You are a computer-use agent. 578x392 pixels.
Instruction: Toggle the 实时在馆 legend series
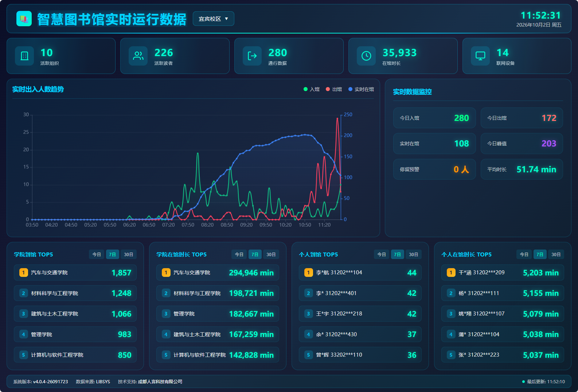(361, 89)
